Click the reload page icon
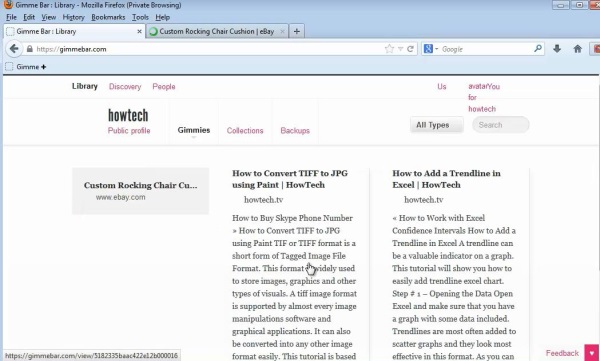The height and width of the screenshot is (361, 600). (411, 49)
